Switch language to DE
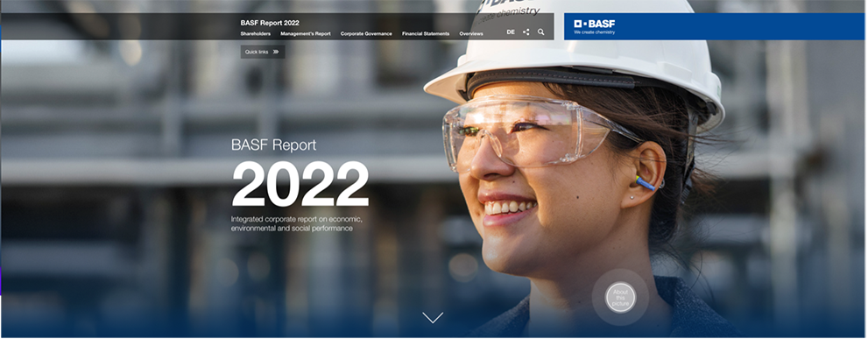 point(511,32)
